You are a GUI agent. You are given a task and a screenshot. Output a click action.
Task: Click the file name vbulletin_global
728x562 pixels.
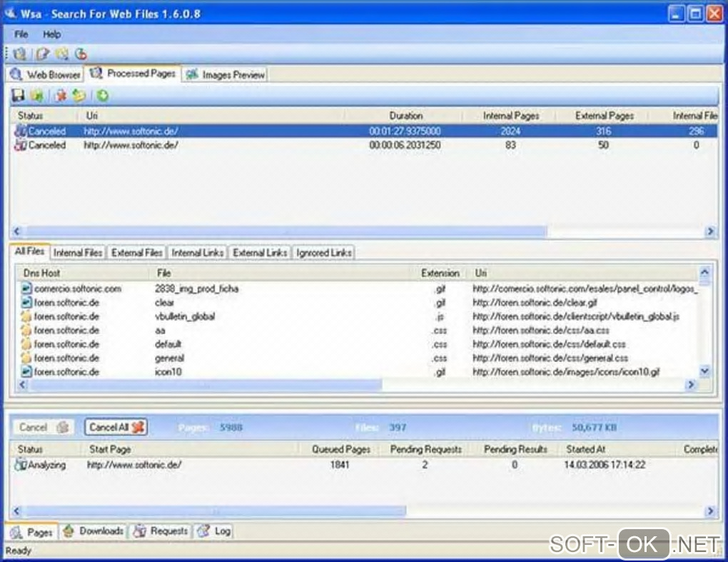(x=185, y=316)
